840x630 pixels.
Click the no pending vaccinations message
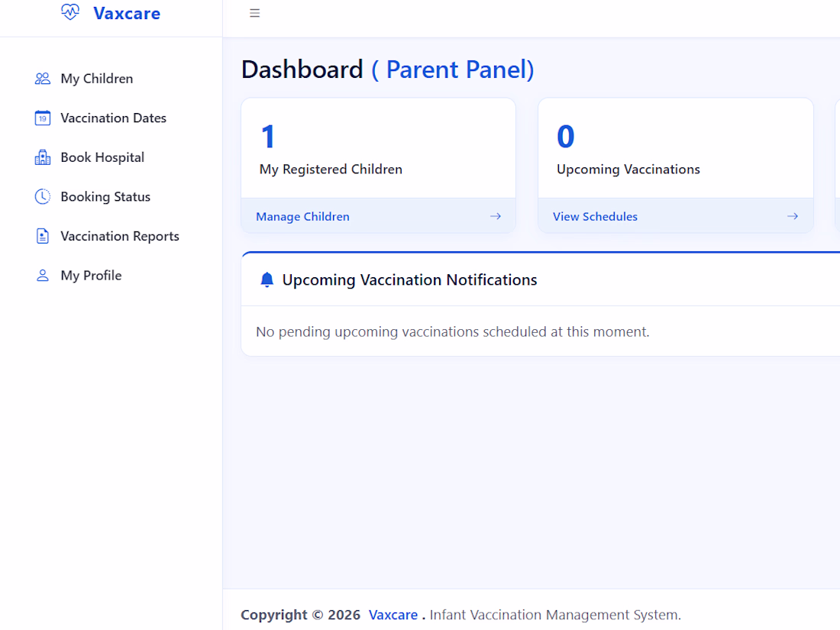click(453, 331)
